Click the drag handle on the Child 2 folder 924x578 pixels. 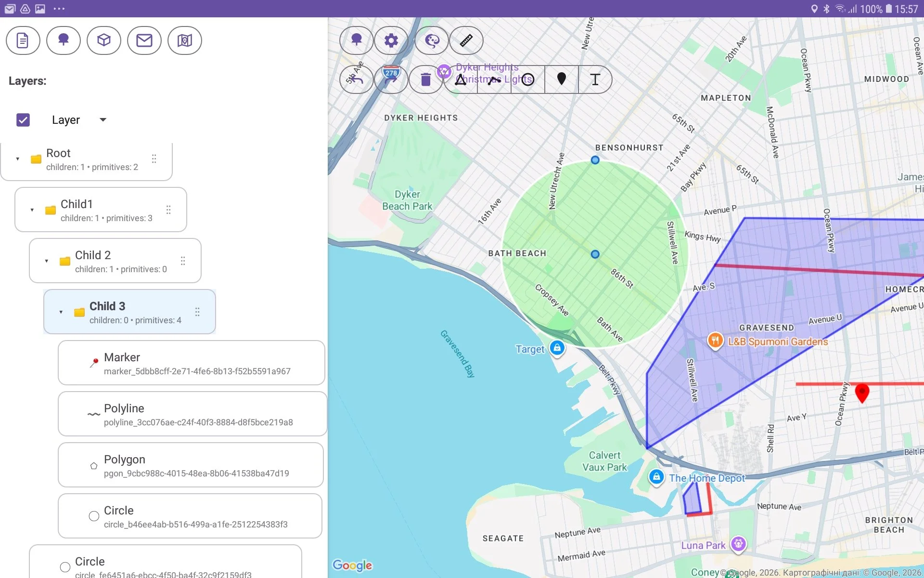coord(183,261)
